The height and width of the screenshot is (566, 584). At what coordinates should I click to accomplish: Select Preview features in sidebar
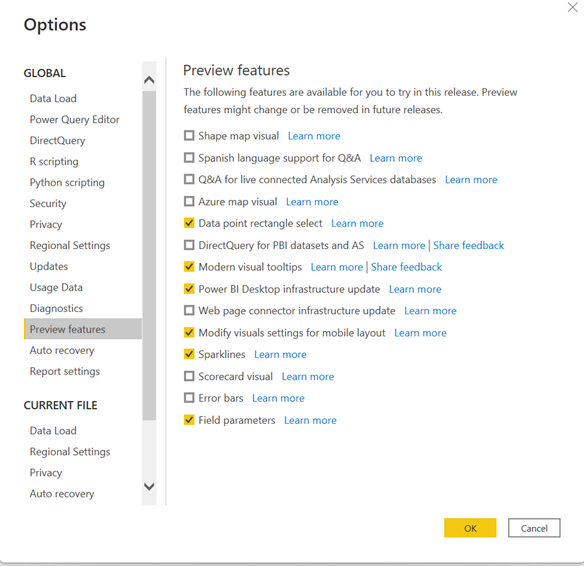(83, 329)
